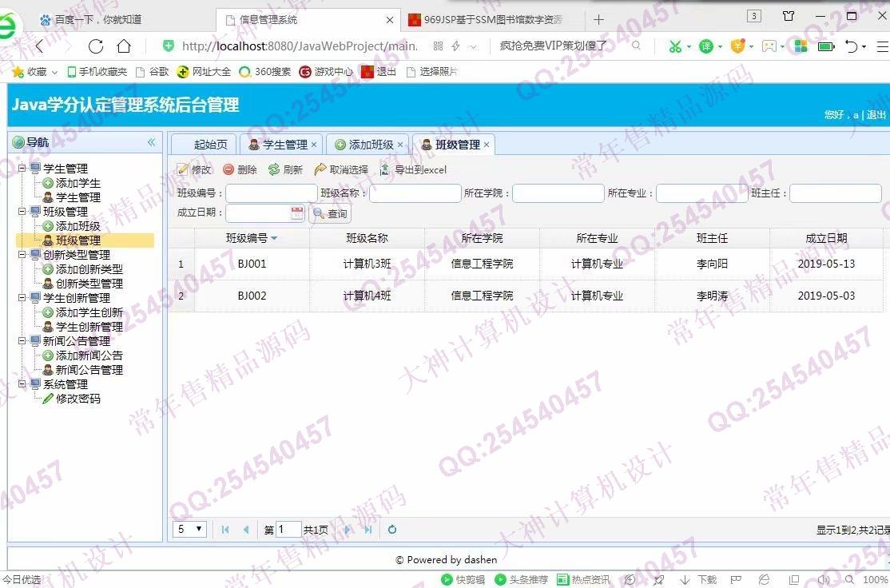The image size is (890, 588).
Task: Open 添加学生创新 in the navigation tree
Action: pos(89,312)
